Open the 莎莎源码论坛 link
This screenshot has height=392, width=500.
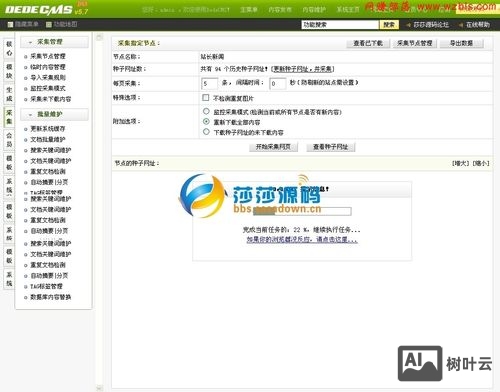[431, 25]
